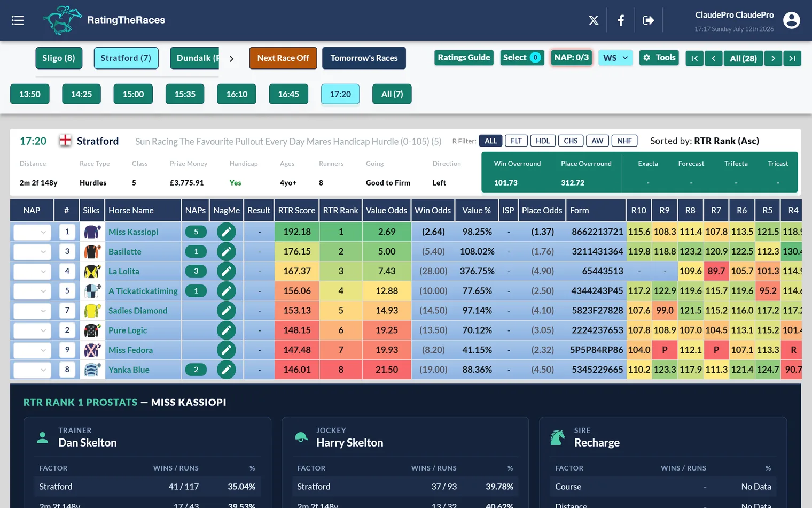Open NAP dropdown for Basilette
This screenshot has height=508, width=812.
(32, 252)
